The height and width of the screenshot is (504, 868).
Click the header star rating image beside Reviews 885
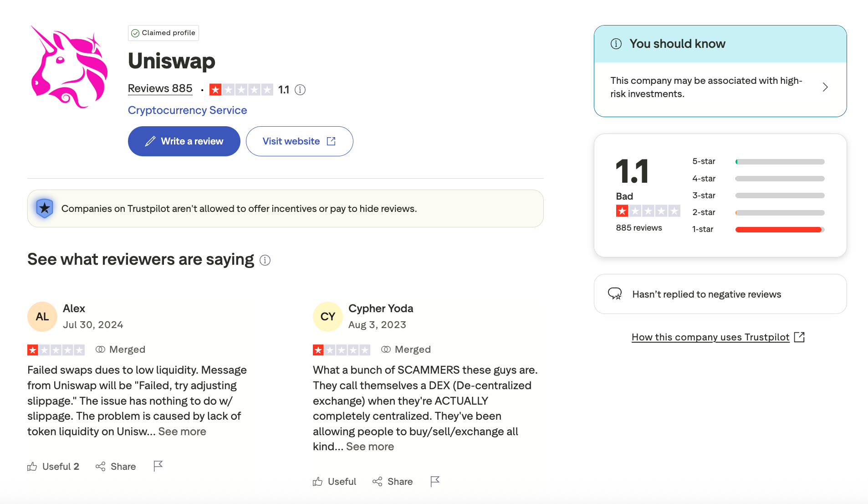[x=241, y=90]
